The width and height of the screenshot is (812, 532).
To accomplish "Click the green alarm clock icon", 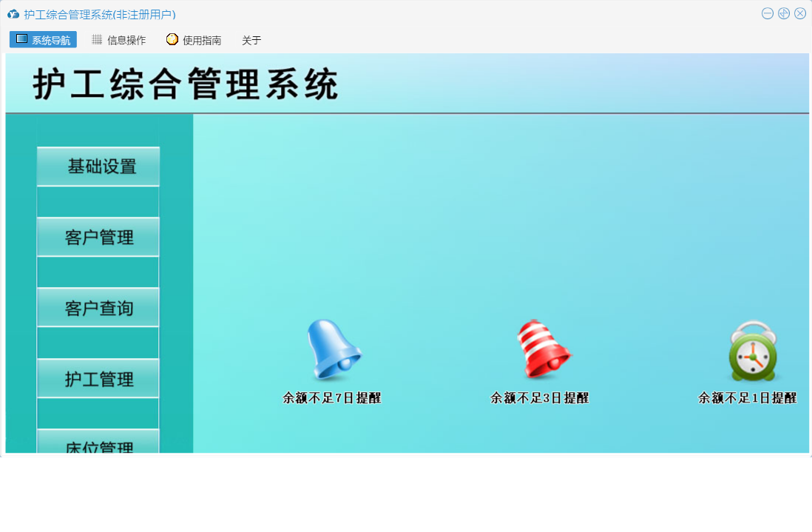I will click(752, 352).
